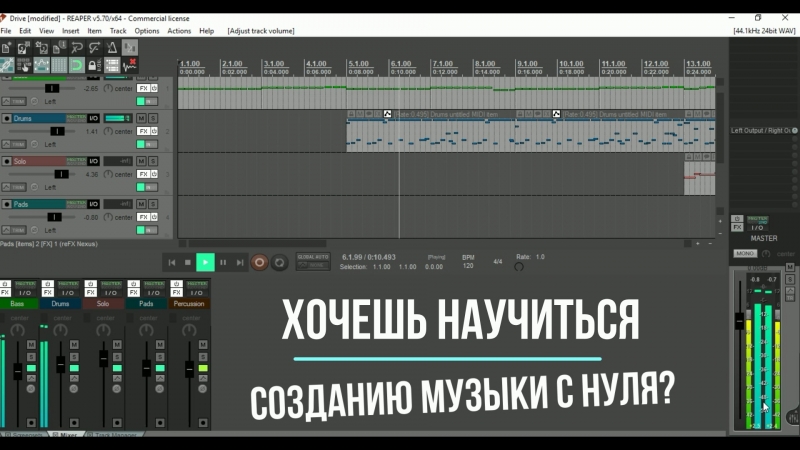This screenshot has height=450, width=800.
Task: Invert phase on the Drums track
Action: click(x=34, y=144)
